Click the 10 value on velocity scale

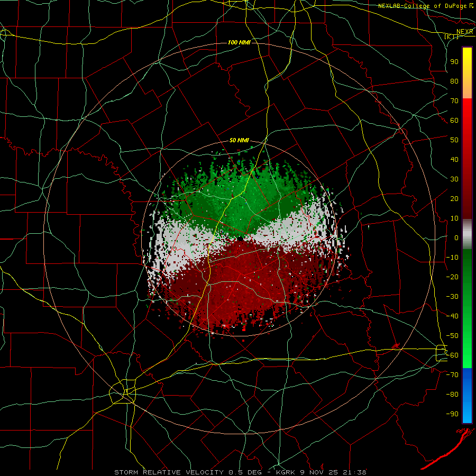point(454,218)
